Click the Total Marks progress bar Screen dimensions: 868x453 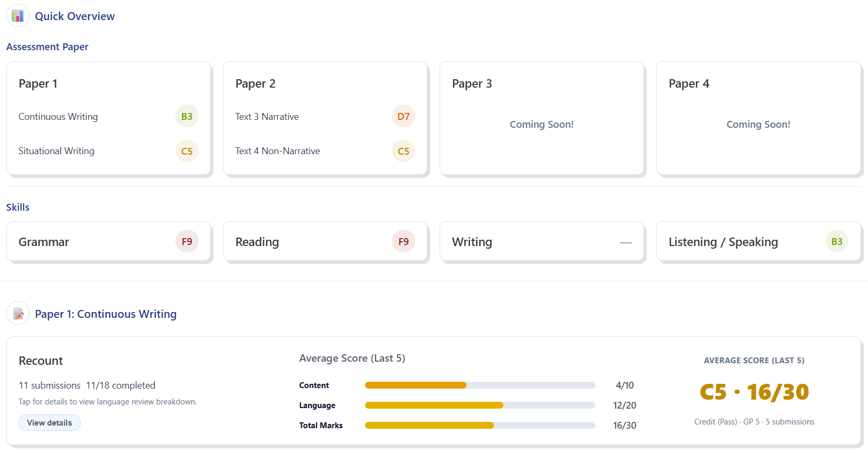pyautogui.click(x=480, y=426)
